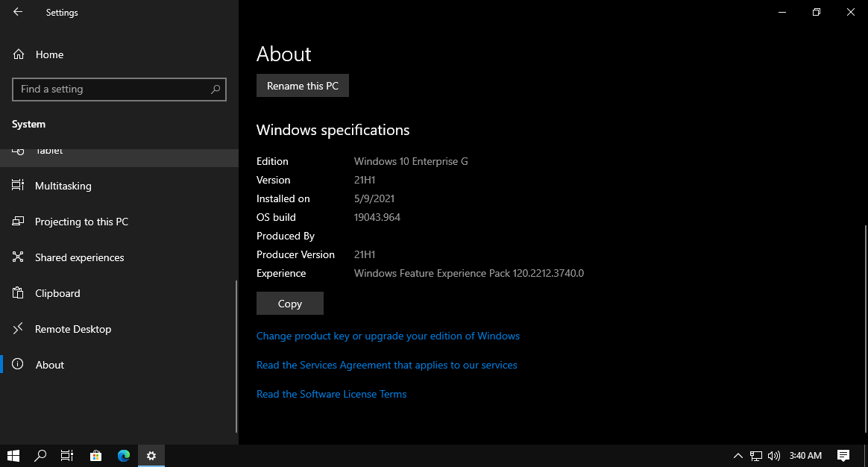Click the Produced By label
The width and height of the screenshot is (868, 467).
tap(285, 236)
